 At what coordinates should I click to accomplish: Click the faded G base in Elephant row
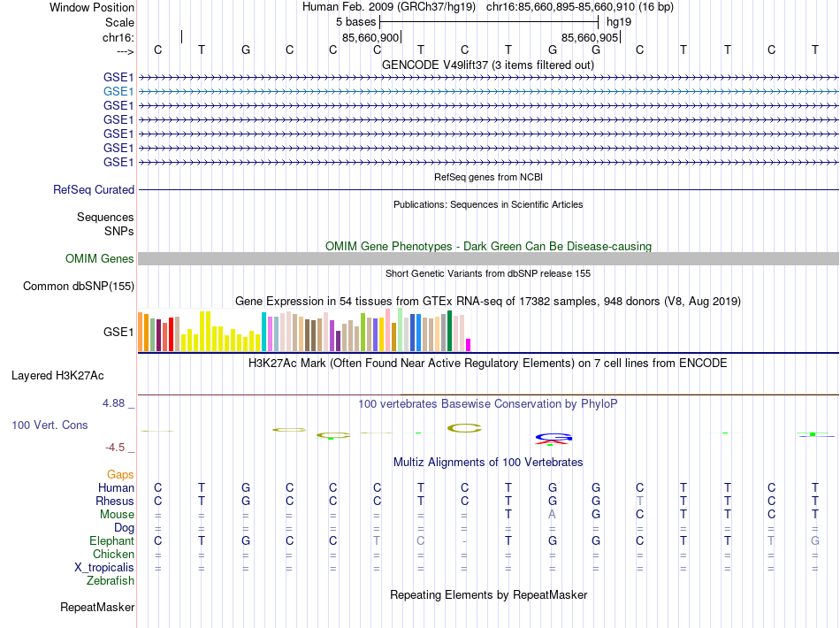click(x=815, y=540)
